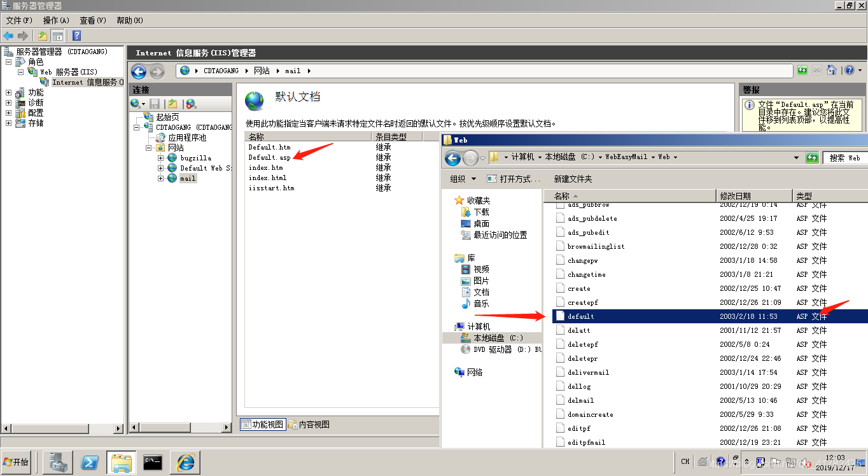Open PowerShell from the taskbar

tap(90, 463)
